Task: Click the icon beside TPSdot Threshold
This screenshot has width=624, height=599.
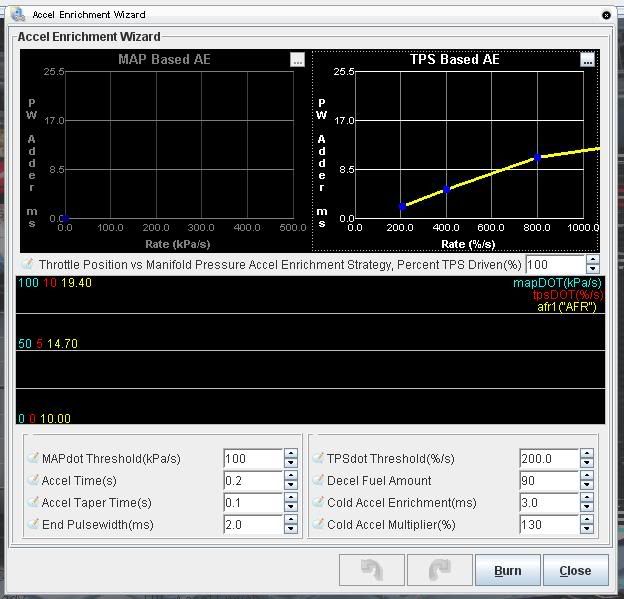Action: tap(318, 458)
